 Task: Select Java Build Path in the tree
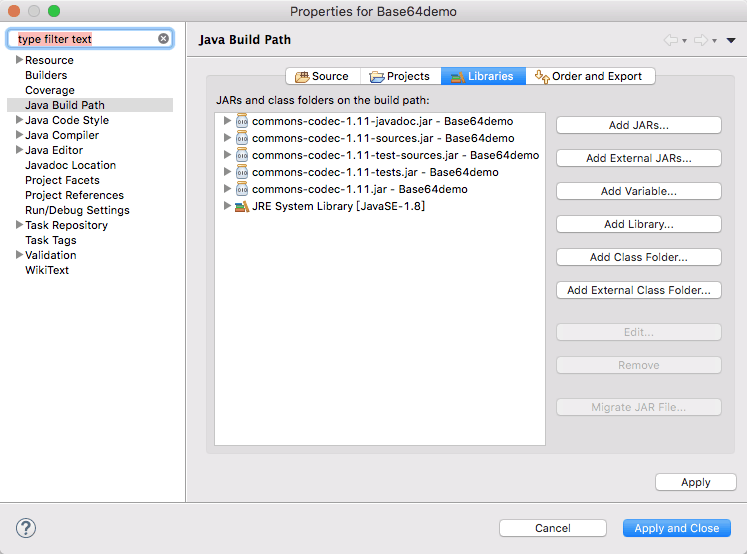click(x=65, y=105)
